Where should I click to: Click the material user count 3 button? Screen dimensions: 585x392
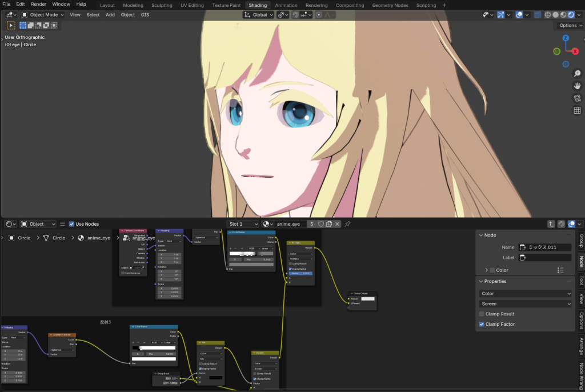click(x=311, y=224)
